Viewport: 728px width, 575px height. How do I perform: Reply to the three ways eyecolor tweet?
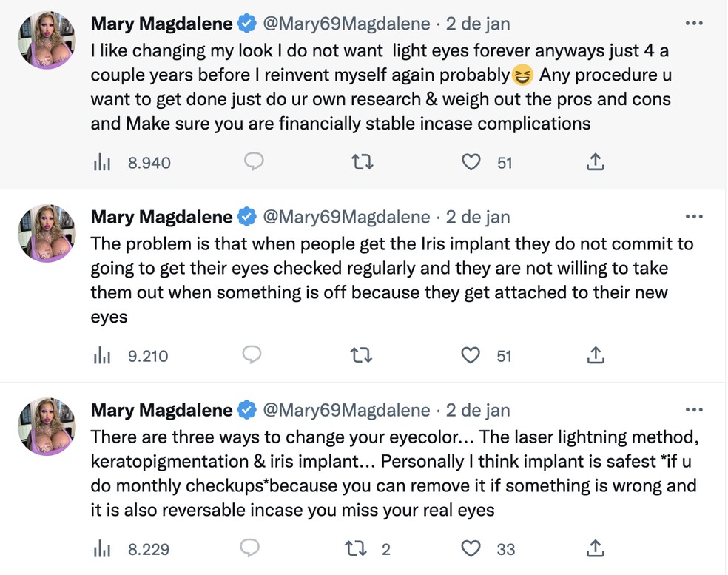click(250, 549)
